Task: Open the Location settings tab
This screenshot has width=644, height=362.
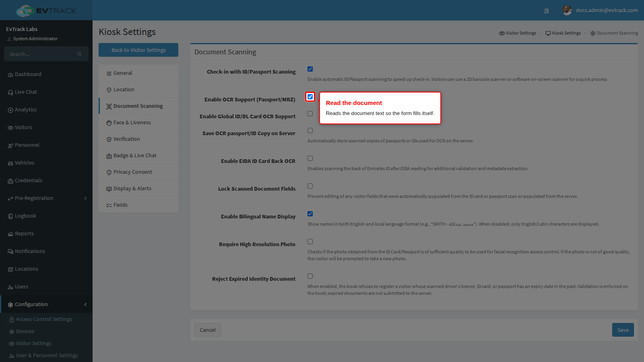Action: coord(138,90)
